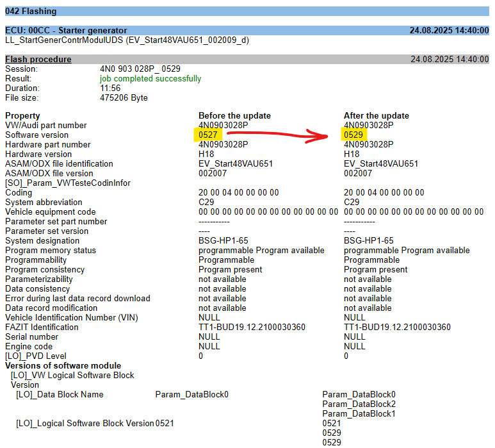Click the 'ASAM/ODX file version' label
Viewport: 495px width, 448px height.
pyautogui.click(x=49, y=173)
